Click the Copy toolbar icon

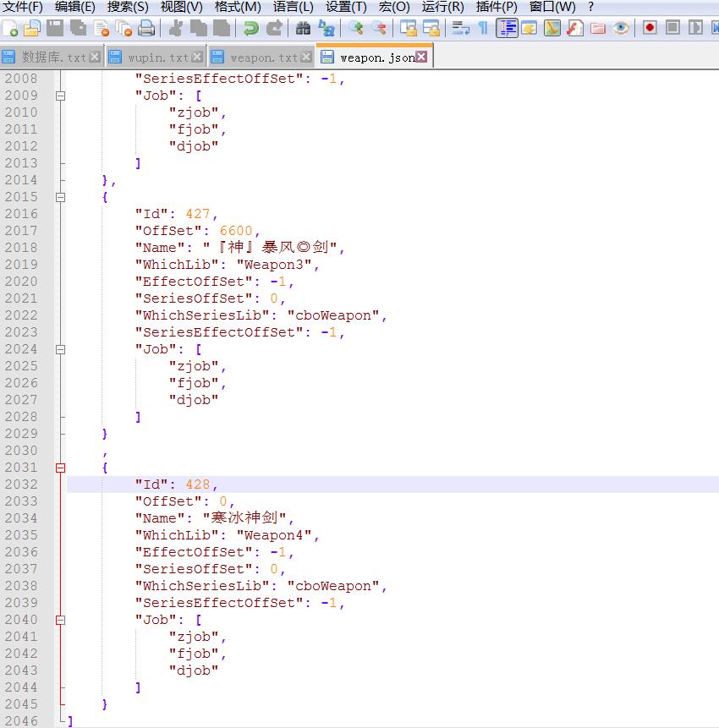point(199,28)
